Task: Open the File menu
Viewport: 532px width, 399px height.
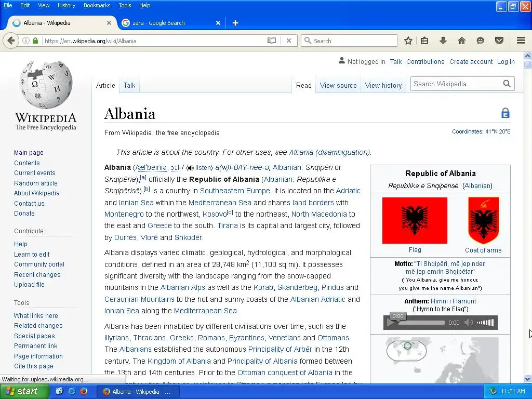Action: (8, 5)
